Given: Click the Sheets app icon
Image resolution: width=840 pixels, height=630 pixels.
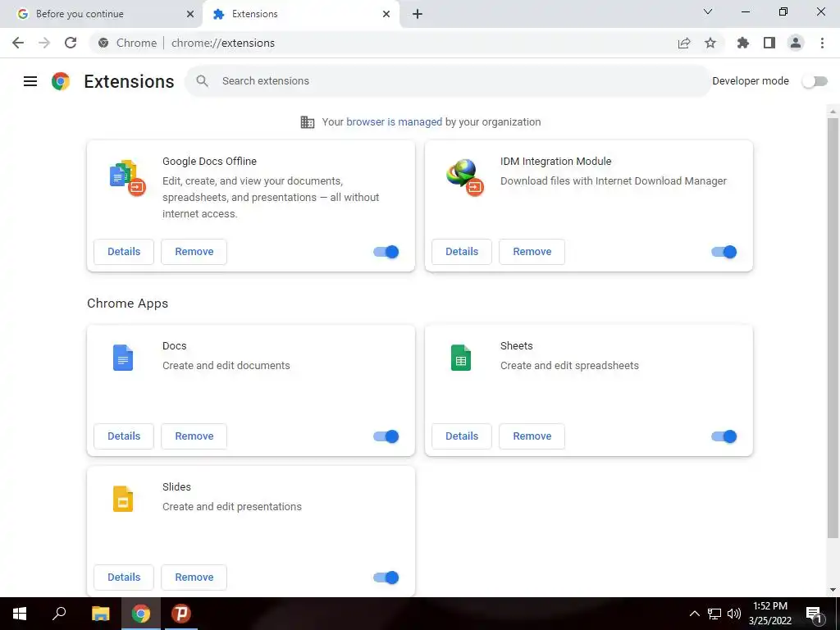Looking at the screenshot, I should point(461,358).
